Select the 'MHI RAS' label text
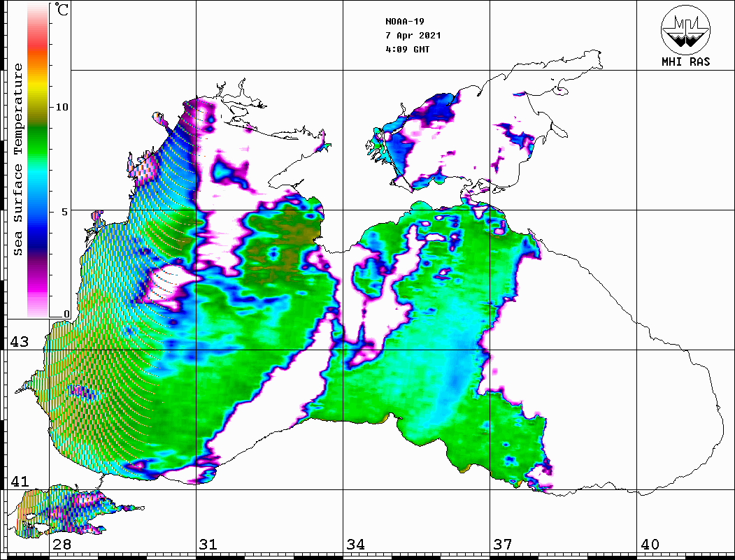Screen dimensions: 735x560 click(686, 62)
